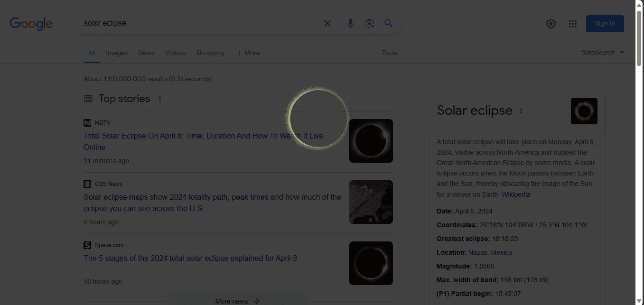
Task: Open the Nazas, Mexico location link
Action: 490,253
